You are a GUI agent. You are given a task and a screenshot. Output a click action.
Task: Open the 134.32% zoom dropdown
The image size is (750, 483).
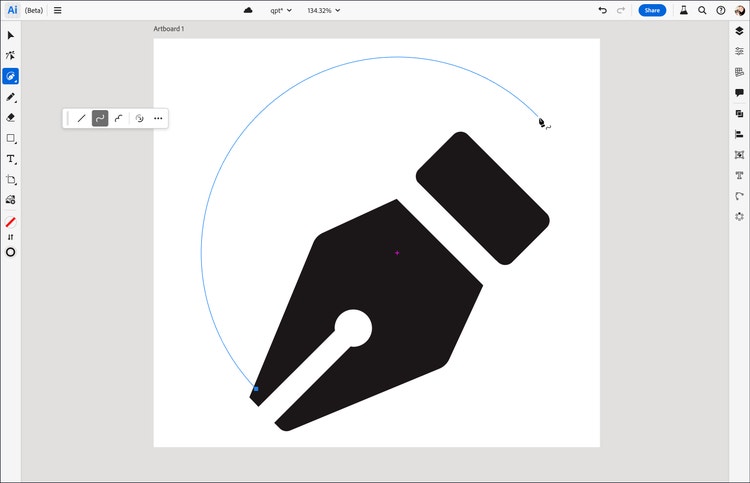pos(323,10)
